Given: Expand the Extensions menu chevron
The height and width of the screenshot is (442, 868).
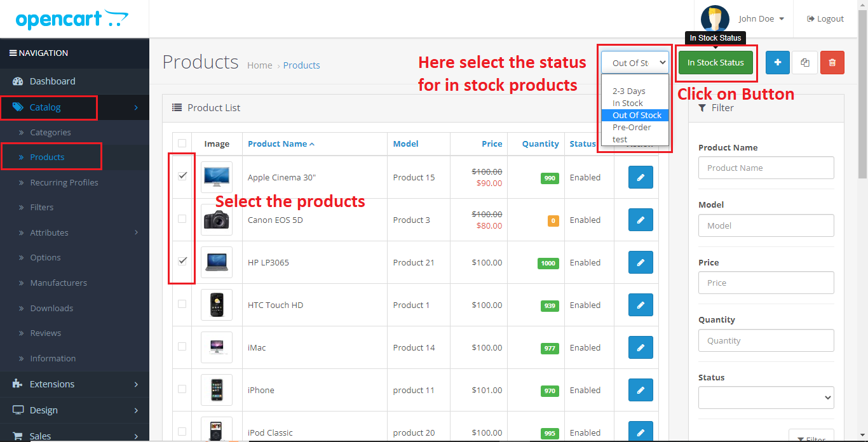Looking at the screenshot, I should point(136,384).
